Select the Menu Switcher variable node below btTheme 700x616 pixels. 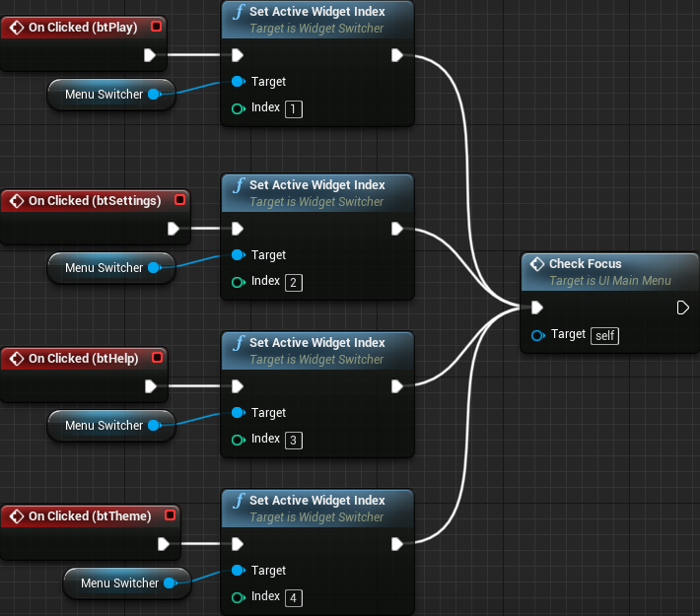[127, 583]
